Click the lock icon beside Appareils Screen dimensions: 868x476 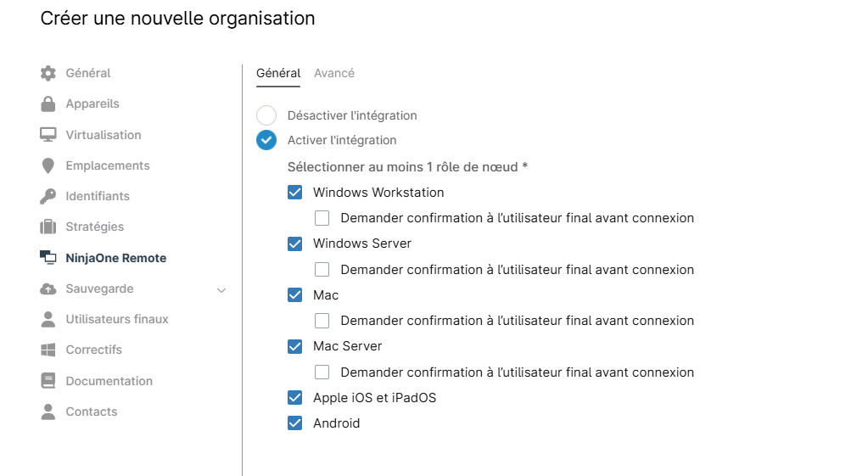tap(48, 104)
